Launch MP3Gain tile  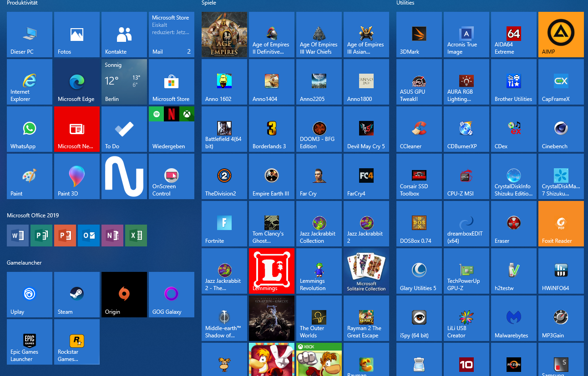tap(561, 318)
